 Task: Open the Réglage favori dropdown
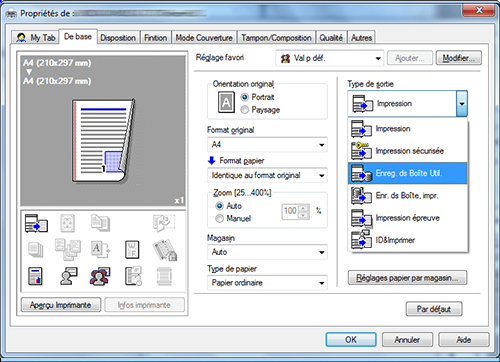pos(330,58)
